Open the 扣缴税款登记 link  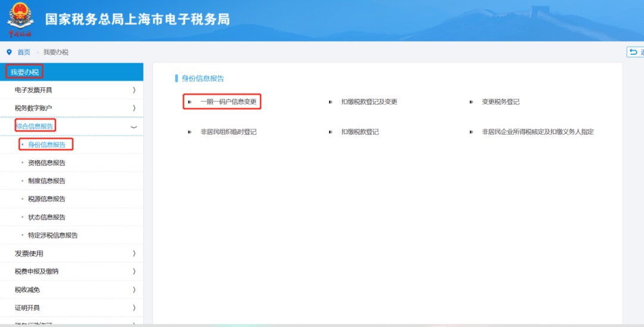coord(360,132)
